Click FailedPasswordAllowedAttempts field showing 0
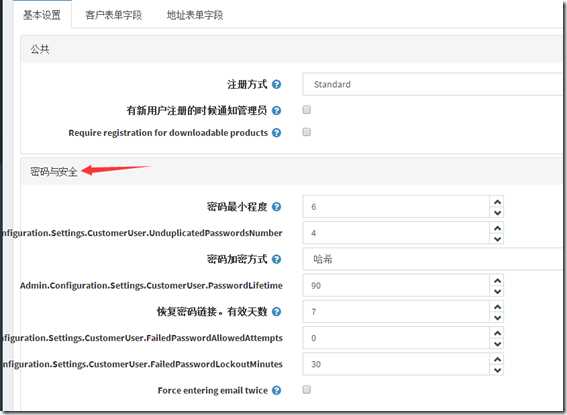The height and width of the screenshot is (415, 567). coord(396,338)
